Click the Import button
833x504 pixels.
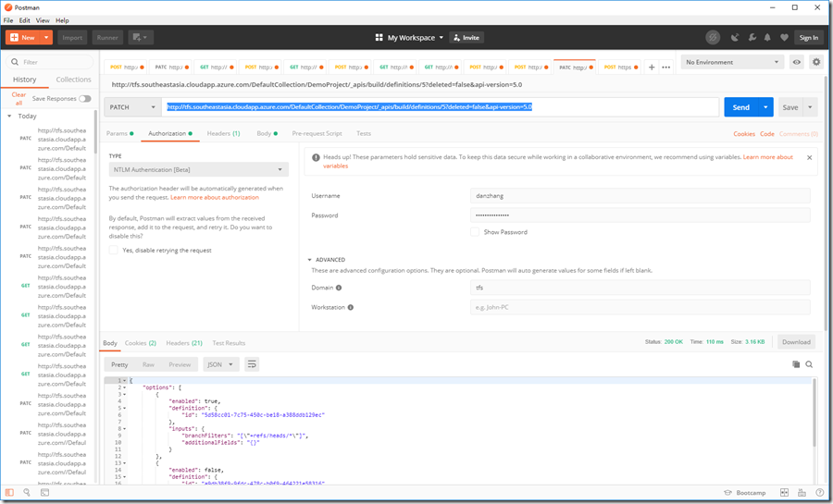tap(72, 38)
